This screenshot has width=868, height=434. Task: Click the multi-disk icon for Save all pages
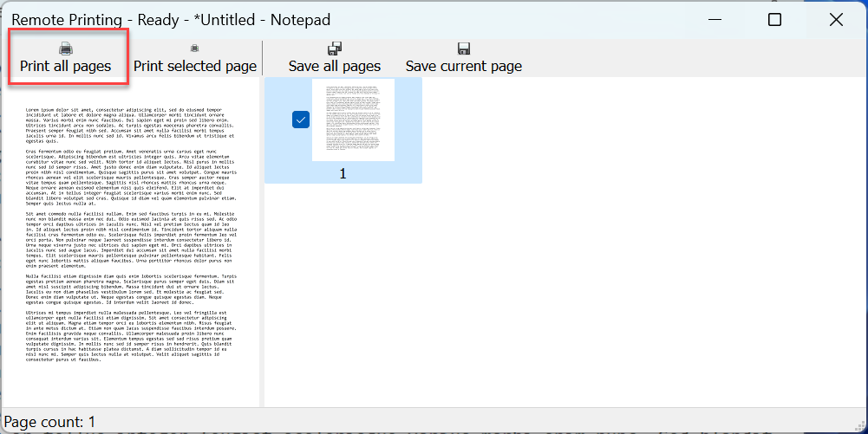[x=335, y=49]
